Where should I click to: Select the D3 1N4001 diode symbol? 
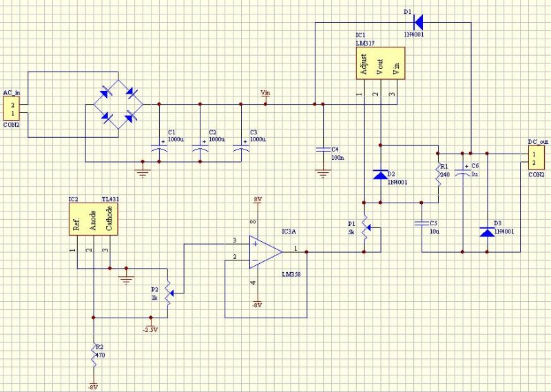(487, 232)
